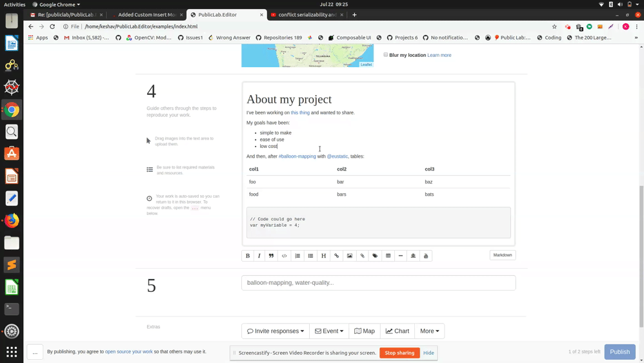Image resolution: width=644 pixels, height=363 pixels.
Task: Click the 'col2' table header
Action: coord(342,169)
